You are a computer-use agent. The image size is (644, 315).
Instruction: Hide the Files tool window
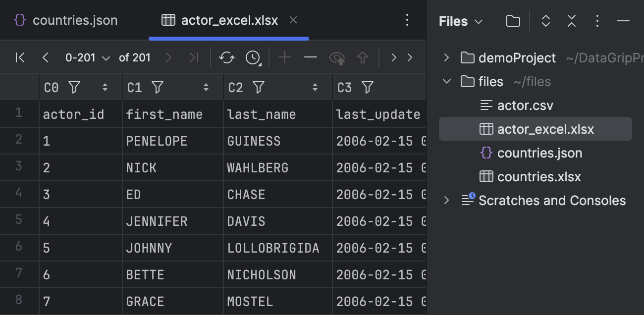point(623,21)
